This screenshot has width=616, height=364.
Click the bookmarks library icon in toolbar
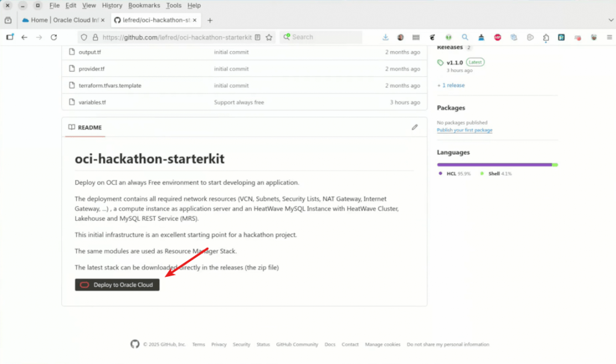pos(416,37)
